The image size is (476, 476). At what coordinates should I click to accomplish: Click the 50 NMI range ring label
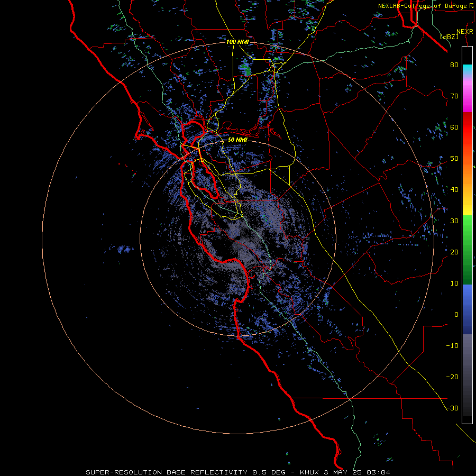(237, 140)
